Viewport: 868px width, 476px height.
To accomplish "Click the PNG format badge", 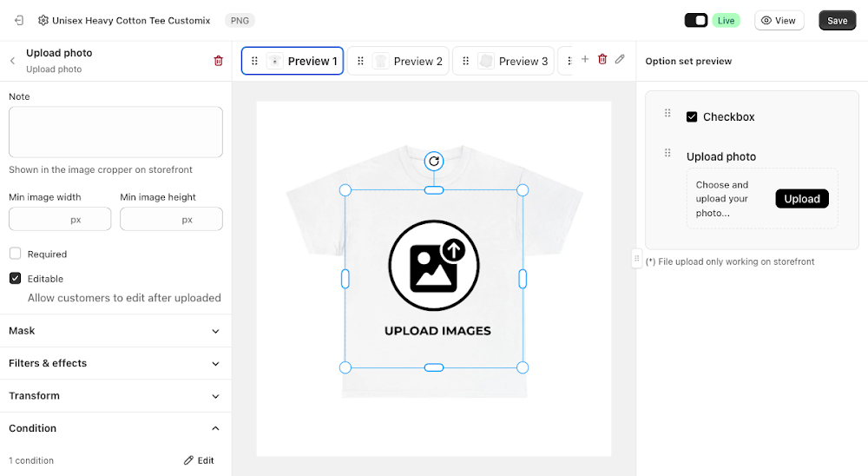I will [240, 21].
